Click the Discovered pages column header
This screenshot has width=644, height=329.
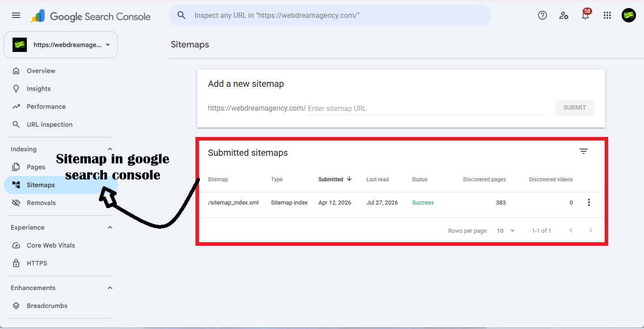[x=484, y=179]
